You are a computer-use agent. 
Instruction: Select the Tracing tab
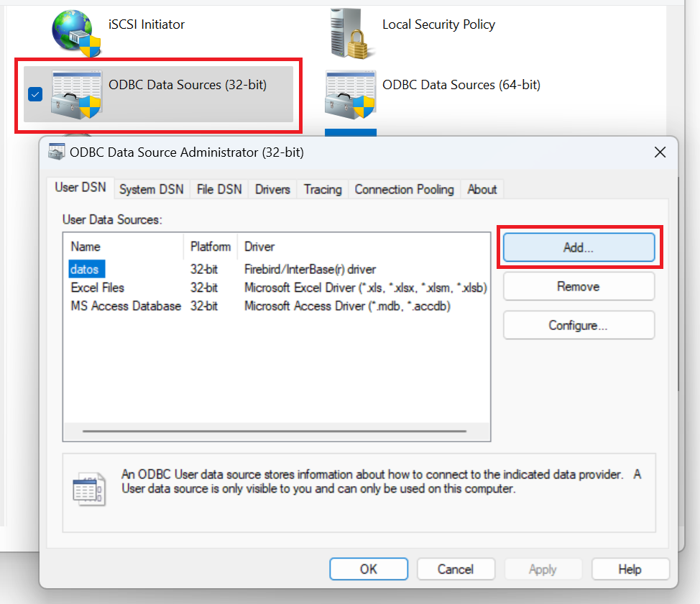(x=323, y=189)
